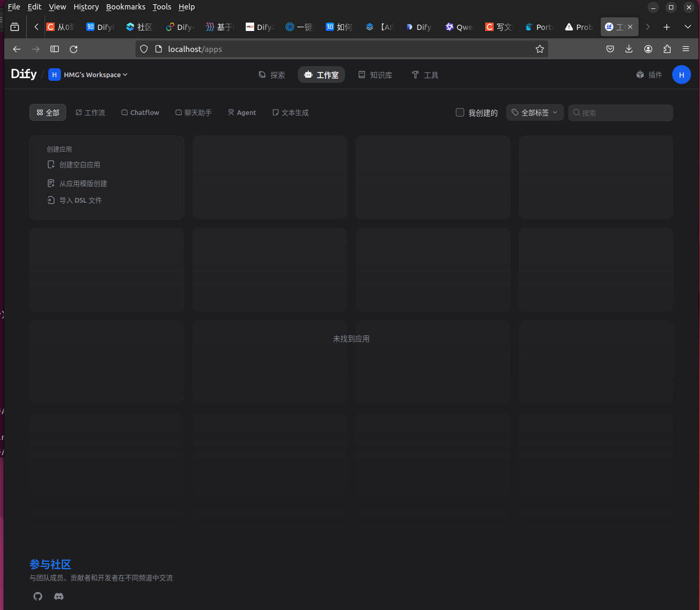This screenshot has width=700, height=610.
Task: Toggle the bookmark star for this page
Action: 540,49
